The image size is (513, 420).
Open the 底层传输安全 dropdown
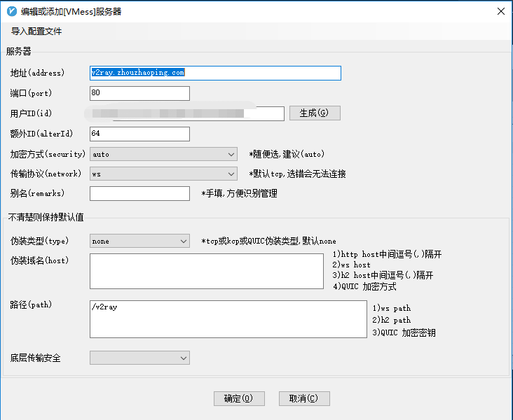click(139, 358)
